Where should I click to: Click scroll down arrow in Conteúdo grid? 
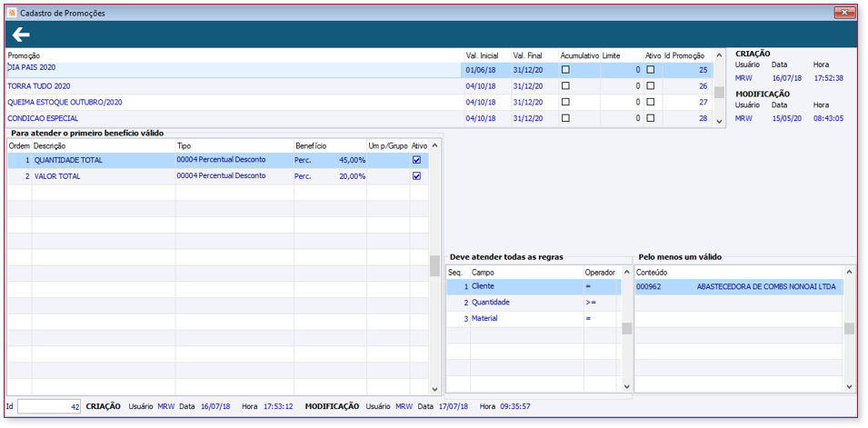(x=849, y=386)
